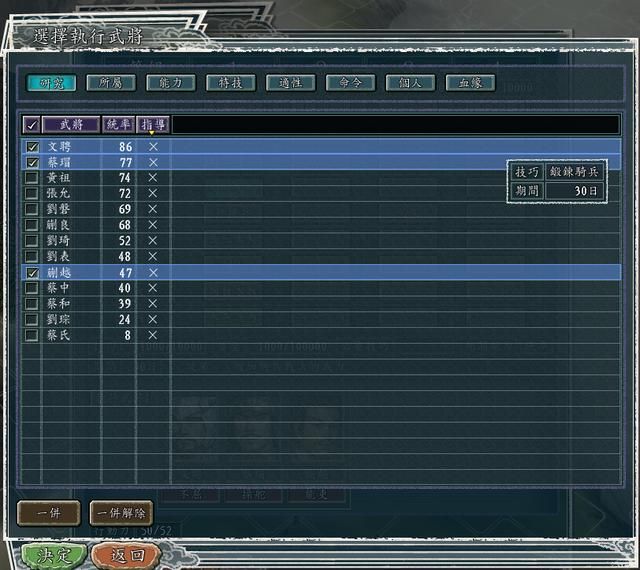View the 適性 tab
This screenshot has width=640, height=570.
coord(290,83)
